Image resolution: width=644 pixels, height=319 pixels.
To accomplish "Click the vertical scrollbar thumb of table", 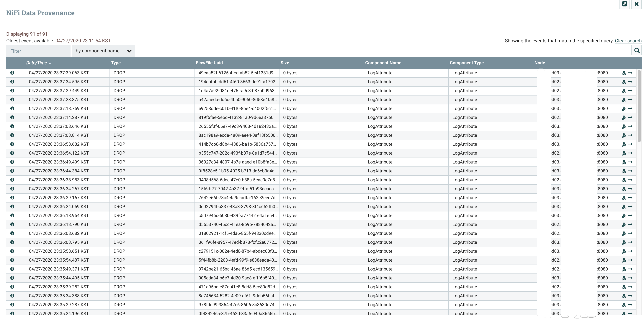I will tap(639, 106).
